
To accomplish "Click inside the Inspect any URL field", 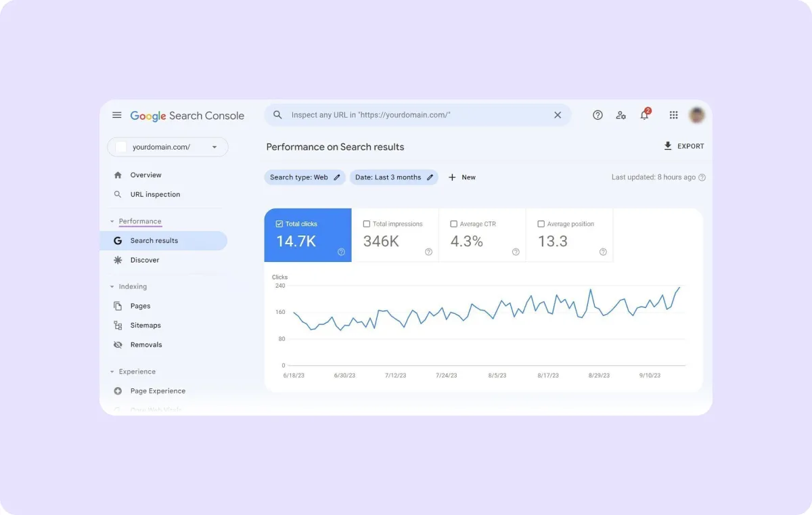I will pos(418,115).
